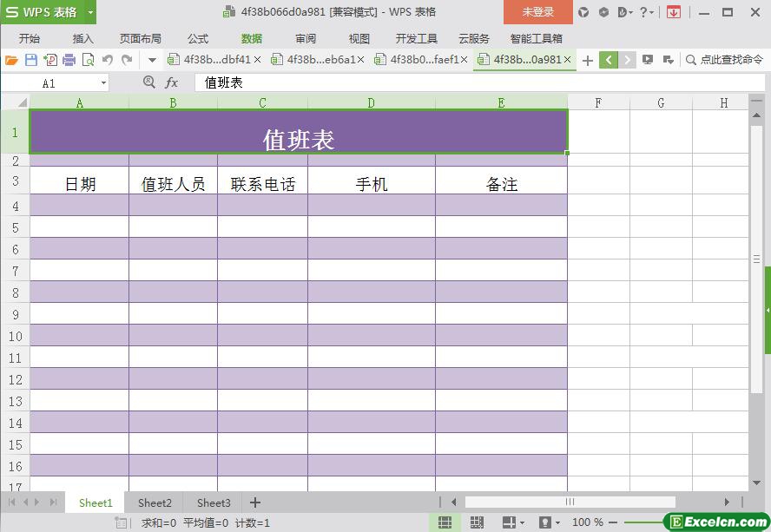Screen dimensions: 771x532
Task: Click the Print Preview icon
Action: pyautogui.click(x=88, y=60)
